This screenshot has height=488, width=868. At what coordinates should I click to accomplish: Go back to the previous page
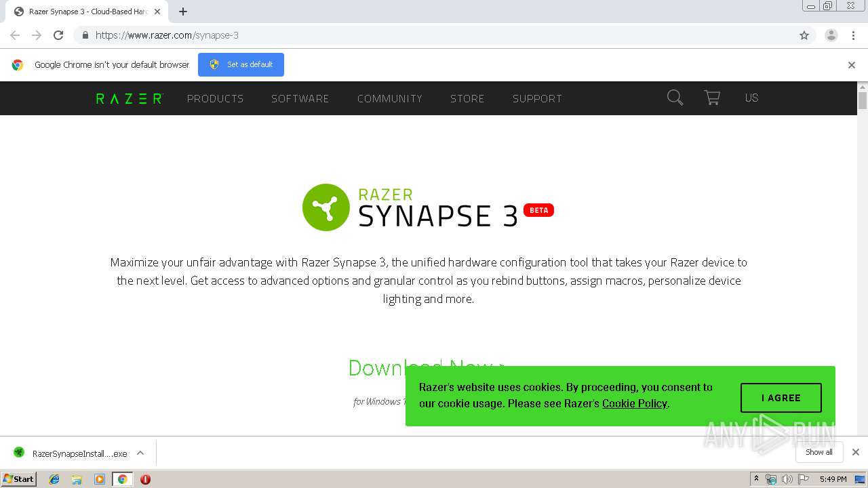point(15,35)
